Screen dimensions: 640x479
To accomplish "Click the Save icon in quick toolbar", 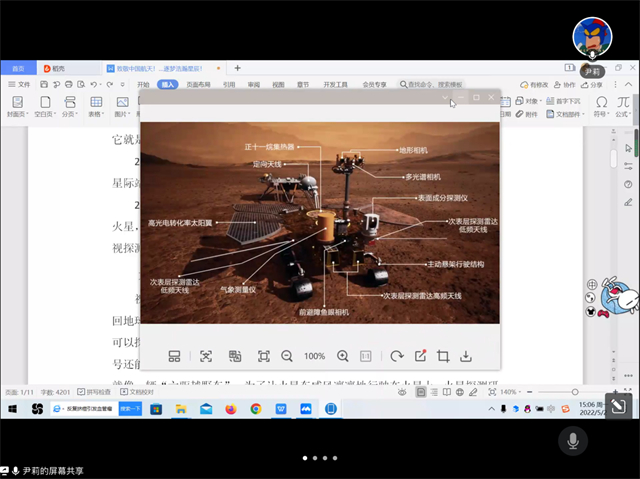I will (x=44, y=84).
